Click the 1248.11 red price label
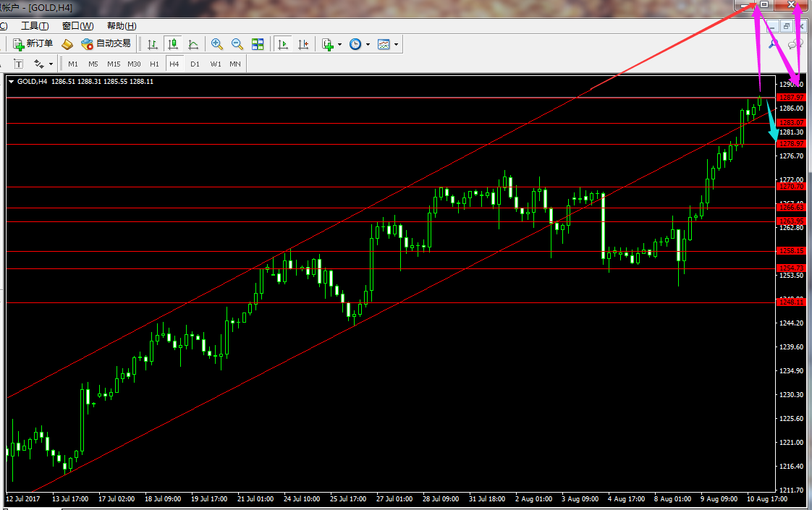This screenshot has height=510, width=812. (791, 302)
